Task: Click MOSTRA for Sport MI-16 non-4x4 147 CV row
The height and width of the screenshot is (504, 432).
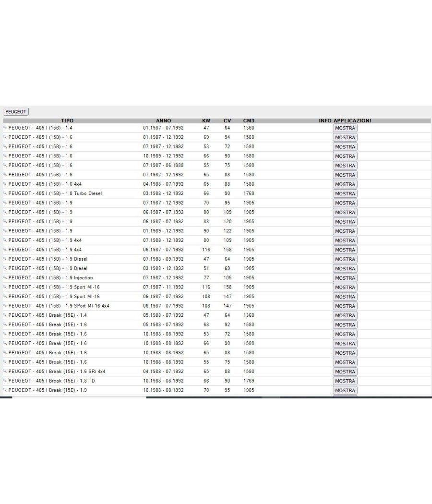Action: point(345,296)
